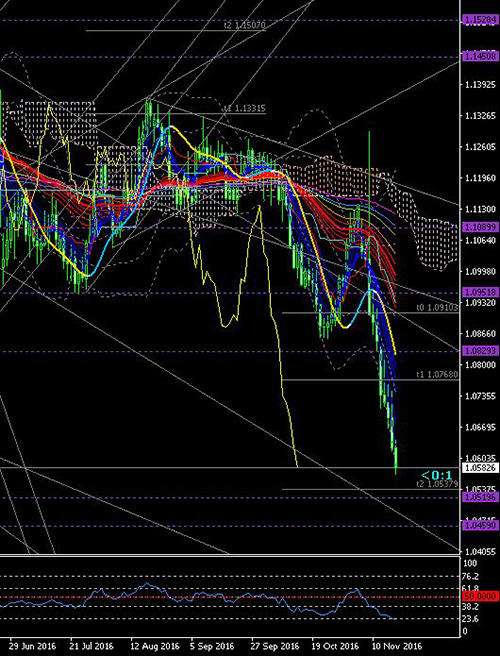Screen dimensions: 500x656
Task: Select the 29 Jun 2016 date marker
Action: [33, 646]
